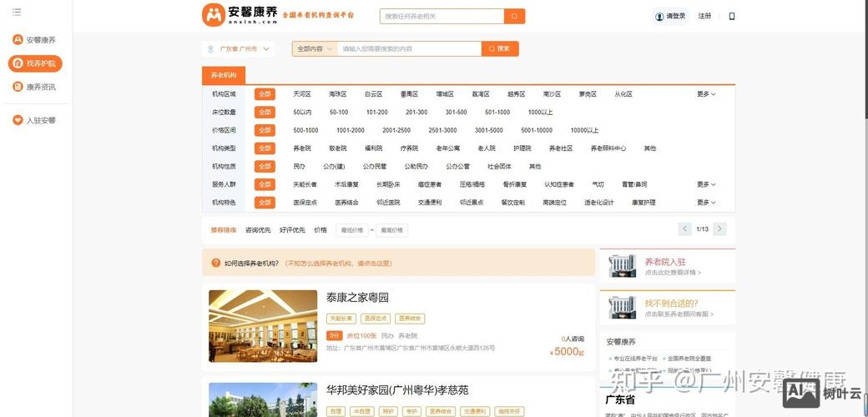Click the 安馨康养 logo in header
This screenshot has width=868, height=417.
pos(240,15)
